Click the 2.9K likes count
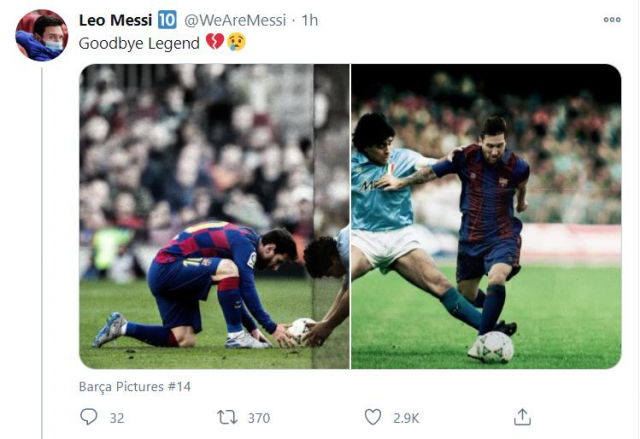640x439 pixels. pyautogui.click(x=406, y=418)
